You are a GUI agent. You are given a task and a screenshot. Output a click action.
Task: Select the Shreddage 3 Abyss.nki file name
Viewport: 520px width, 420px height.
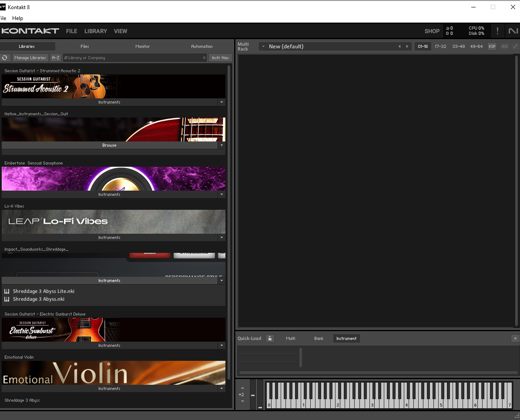coord(38,299)
